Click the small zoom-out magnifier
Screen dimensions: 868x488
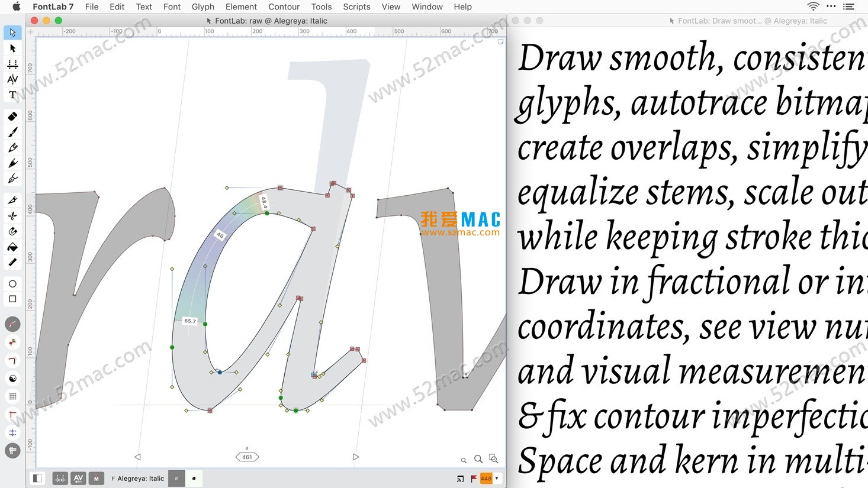[464, 460]
